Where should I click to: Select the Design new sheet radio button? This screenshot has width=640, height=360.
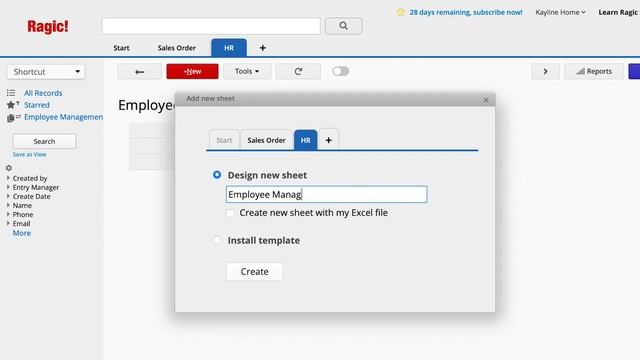click(x=217, y=175)
